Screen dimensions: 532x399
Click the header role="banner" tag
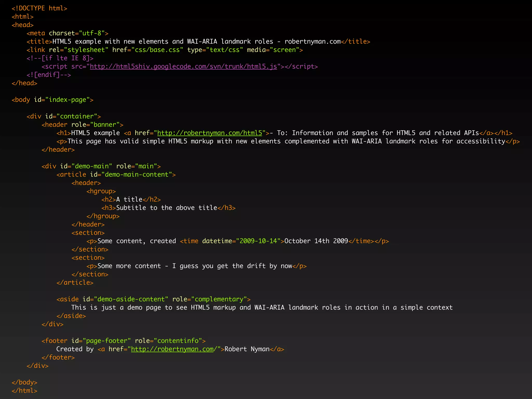click(82, 125)
